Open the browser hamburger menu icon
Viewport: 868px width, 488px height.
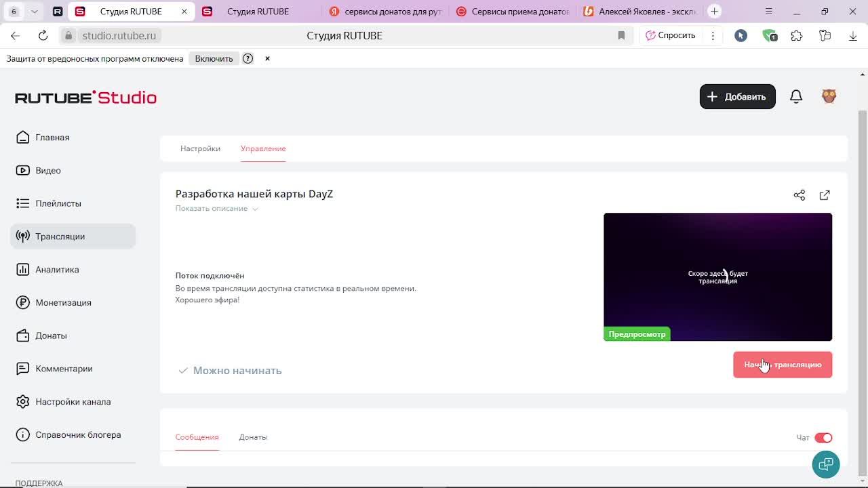(x=768, y=12)
